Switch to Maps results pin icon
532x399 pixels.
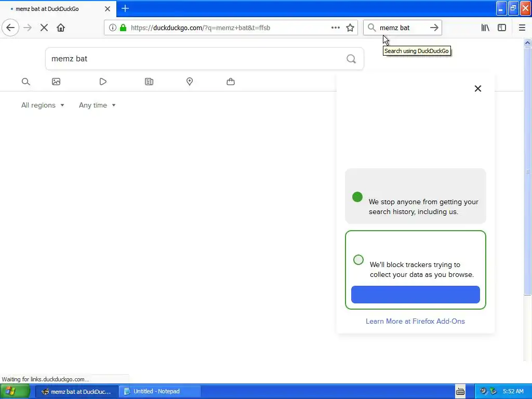(x=190, y=82)
